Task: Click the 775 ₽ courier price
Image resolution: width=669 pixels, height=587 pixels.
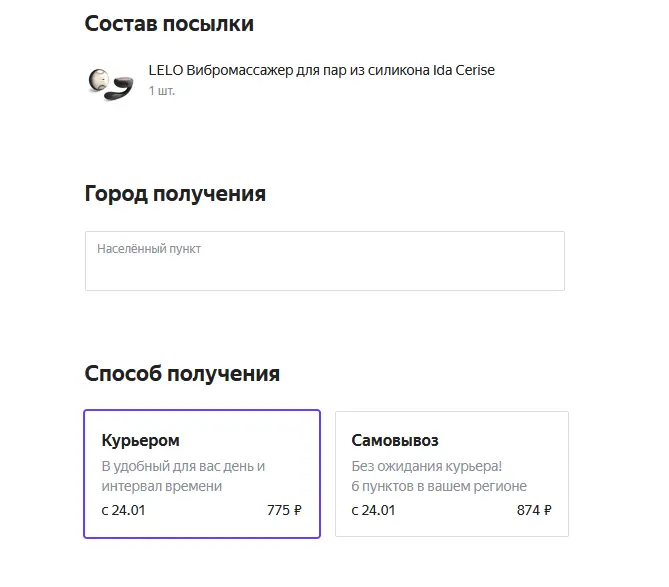Action: (284, 510)
